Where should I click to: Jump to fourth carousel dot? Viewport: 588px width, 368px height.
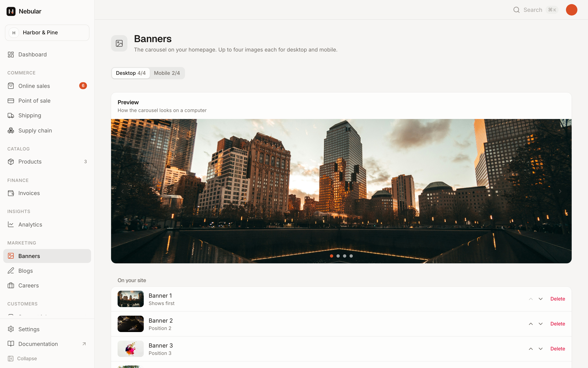coord(351,256)
